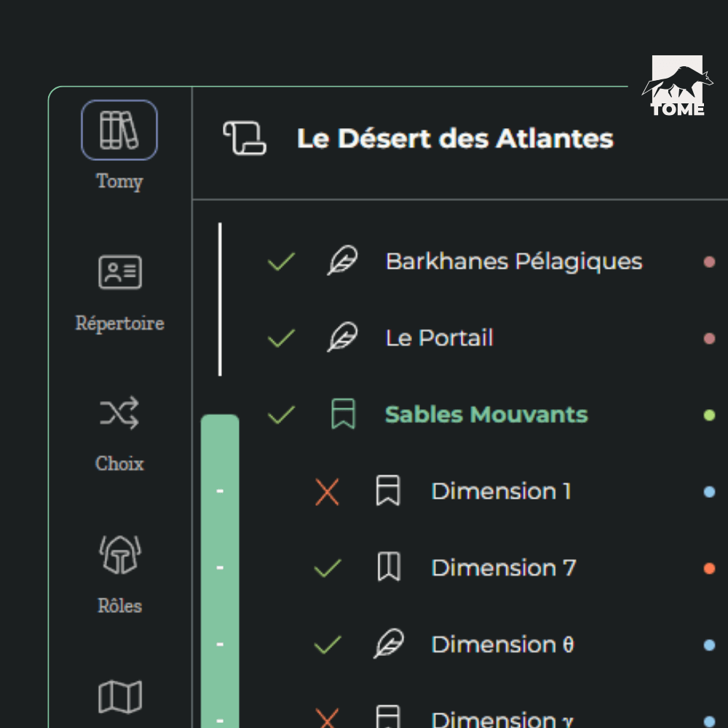Select the Dimension 1 entry
Viewport: 728px width, 728px height.
[501, 491]
